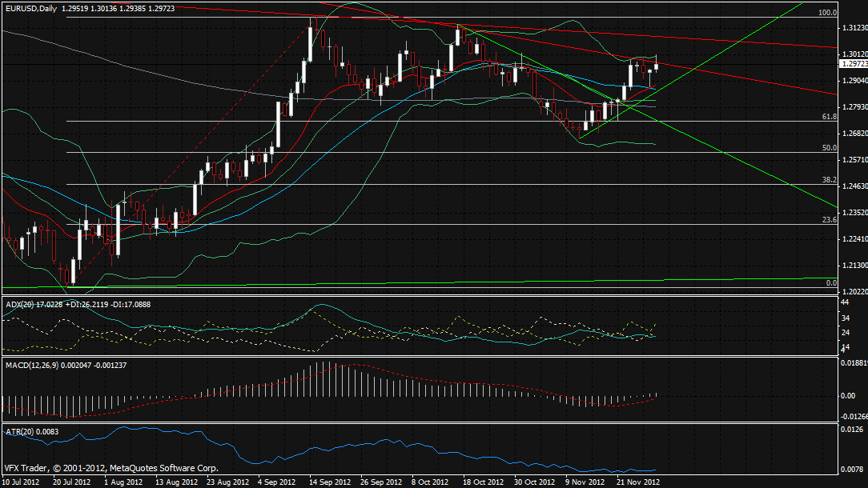This screenshot has height=488, width=868.
Task: Select the MACD(12,26,9) indicator label
Action: (29, 365)
